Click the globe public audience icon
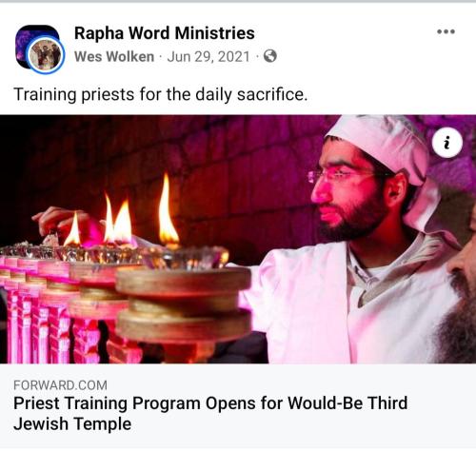Viewport: 476px width, 451px height. click(x=270, y=56)
